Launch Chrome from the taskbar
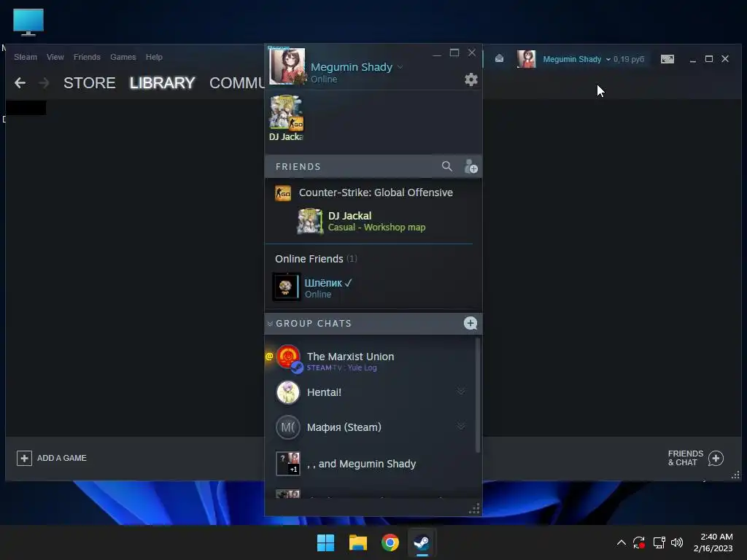The image size is (747, 560). coord(390,542)
